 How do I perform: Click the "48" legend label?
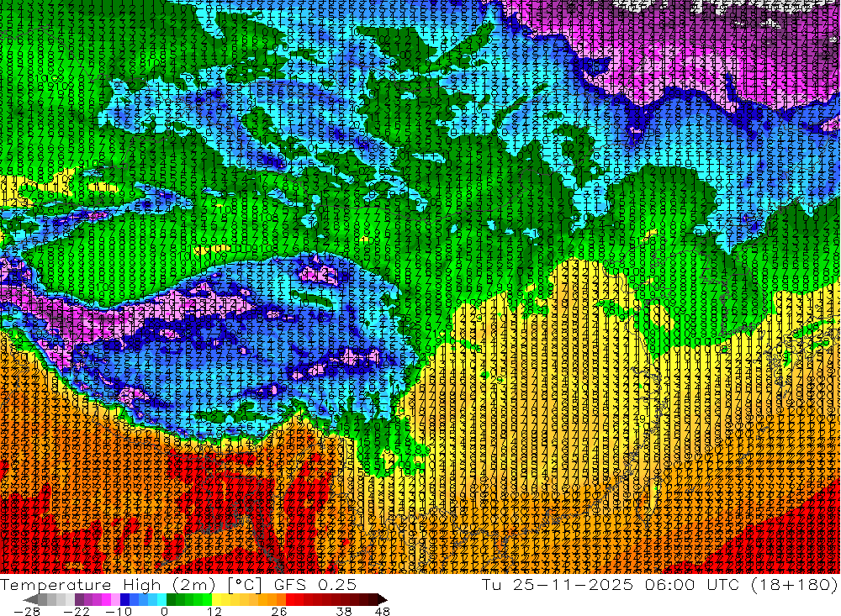point(383,612)
